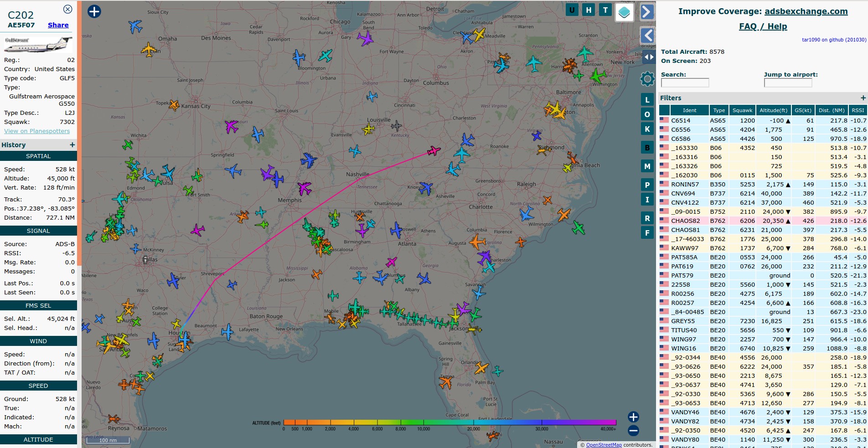Viewport: 868px width, 448px height.
Task: Focus the Jump to airport field
Action: coord(788,83)
